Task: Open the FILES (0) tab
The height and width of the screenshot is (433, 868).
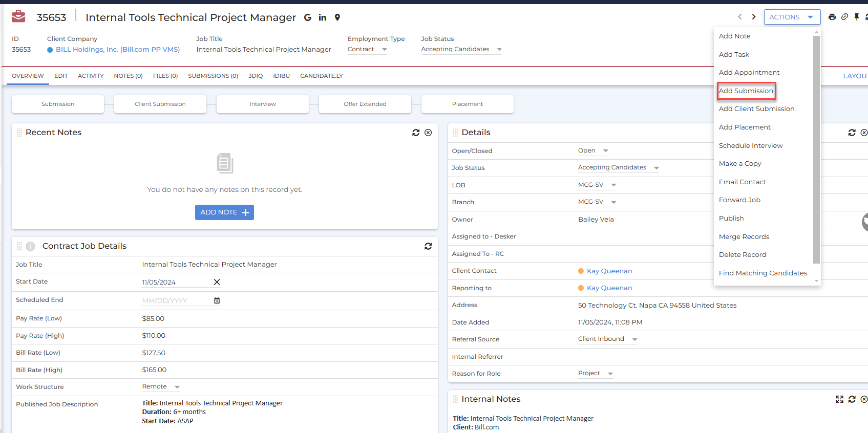Action: 165,76
